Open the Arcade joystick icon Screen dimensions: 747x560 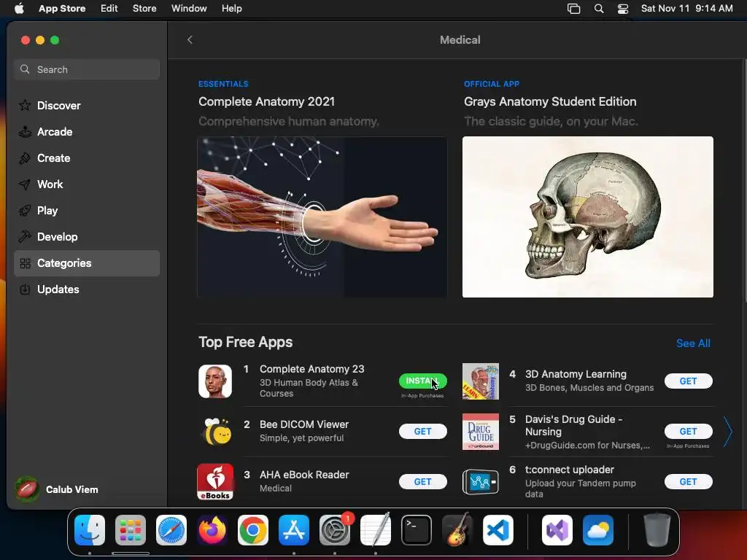[x=25, y=132]
